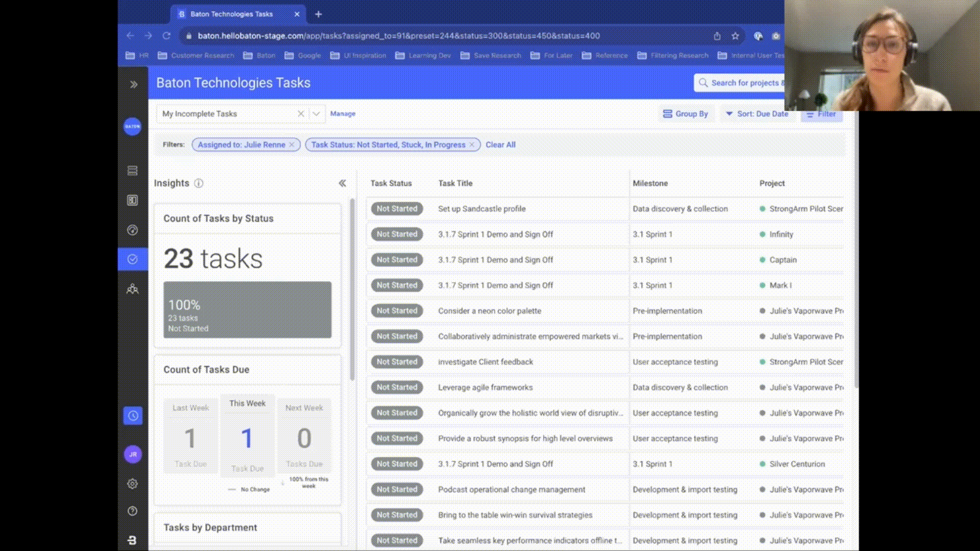The image size is (980, 551).
Task: Open the people/team icon in sidebar
Action: tap(133, 289)
